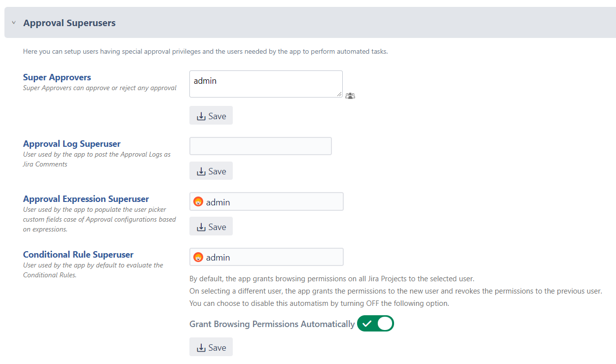The width and height of the screenshot is (616, 364).
Task: Open the Conditional Rule Superuser user picker
Action: point(266,257)
